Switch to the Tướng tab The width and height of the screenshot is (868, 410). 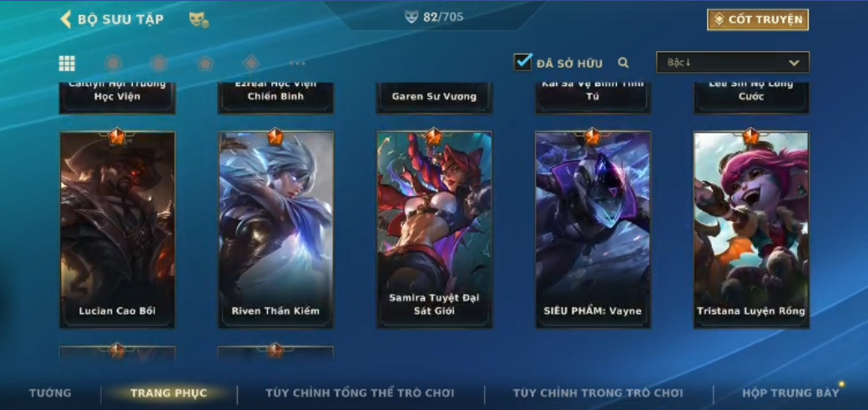[x=50, y=392]
